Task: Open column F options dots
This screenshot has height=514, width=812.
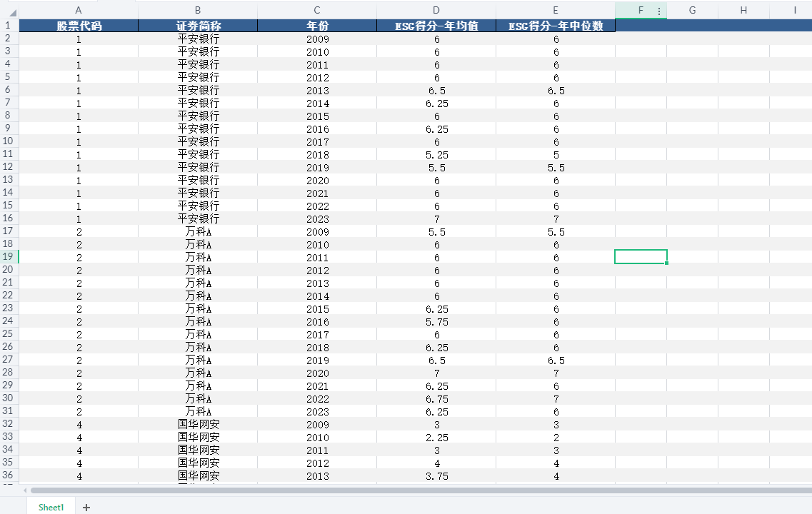Action: (x=658, y=11)
